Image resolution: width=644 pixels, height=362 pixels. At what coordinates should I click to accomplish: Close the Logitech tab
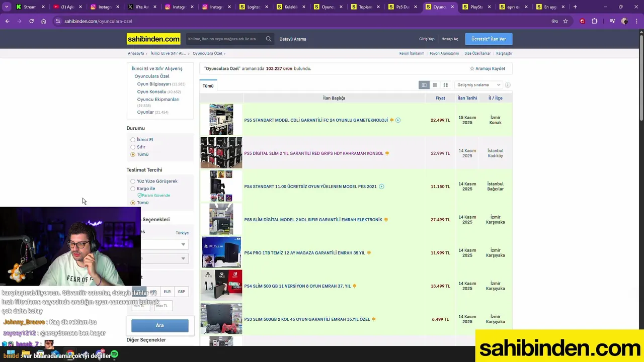[266, 7]
